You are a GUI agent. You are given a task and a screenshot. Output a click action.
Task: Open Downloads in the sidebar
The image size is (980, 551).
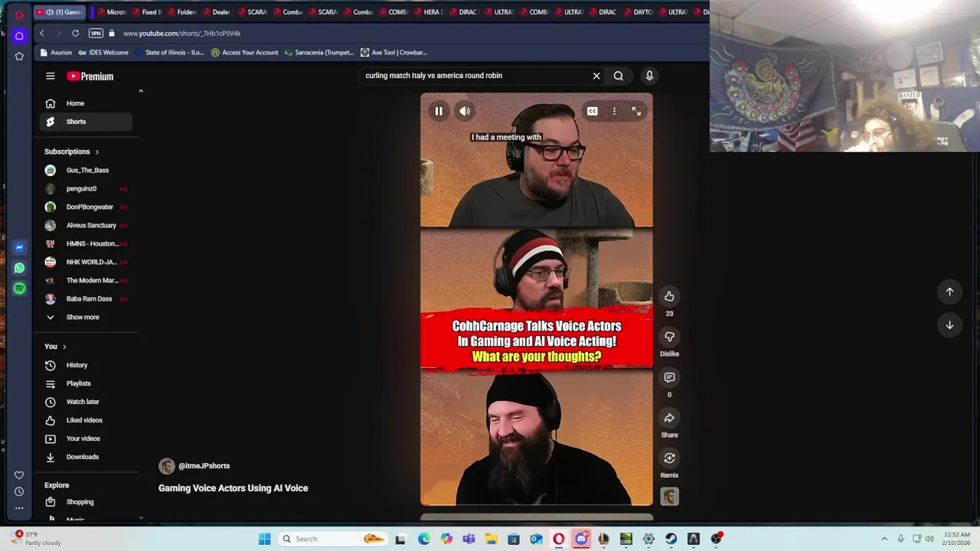[86, 457]
